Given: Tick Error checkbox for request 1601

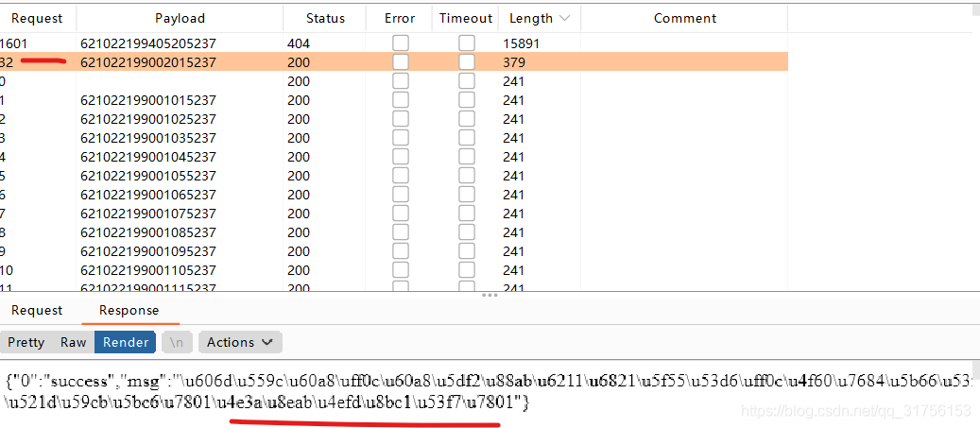Looking at the screenshot, I should 400,43.
